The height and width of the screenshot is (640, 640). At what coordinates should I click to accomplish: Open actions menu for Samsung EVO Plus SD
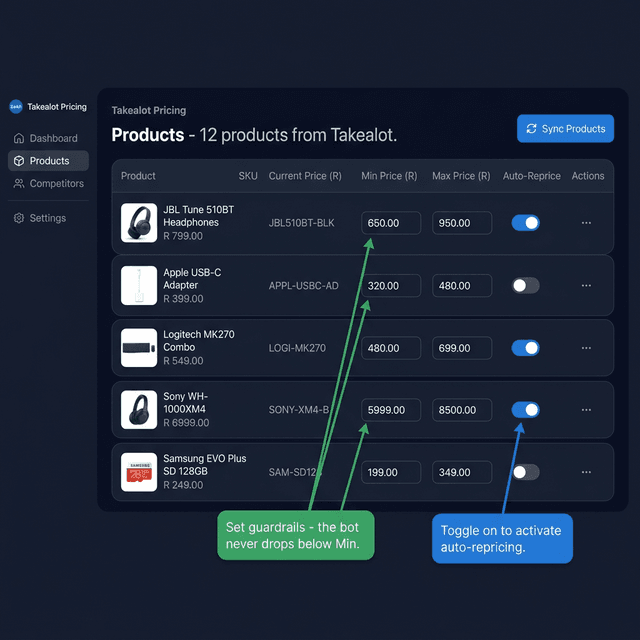[x=586, y=472]
